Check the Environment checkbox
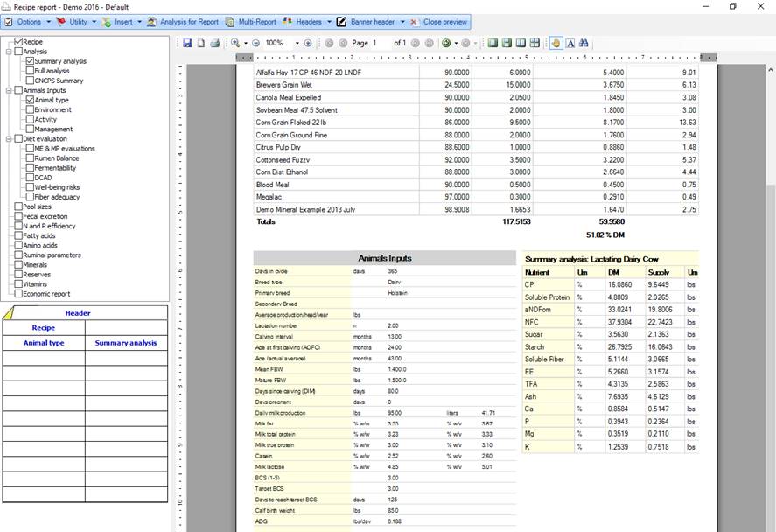Screen dimensions: 776x532 point(30,109)
